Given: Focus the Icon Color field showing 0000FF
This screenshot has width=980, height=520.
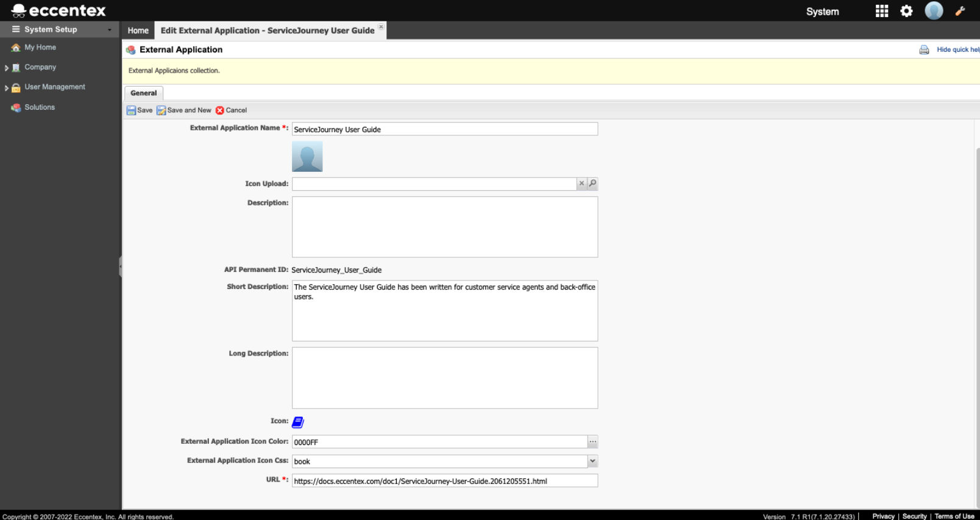Looking at the screenshot, I should point(439,442).
